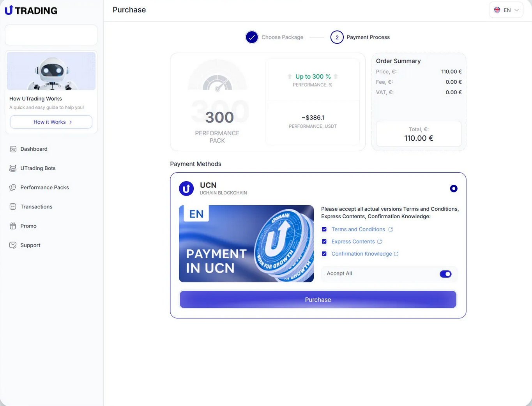Click the UCN blockchain coin logo
Image resolution: width=532 pixels, height=406 pixels.
(x=186, y=189)
